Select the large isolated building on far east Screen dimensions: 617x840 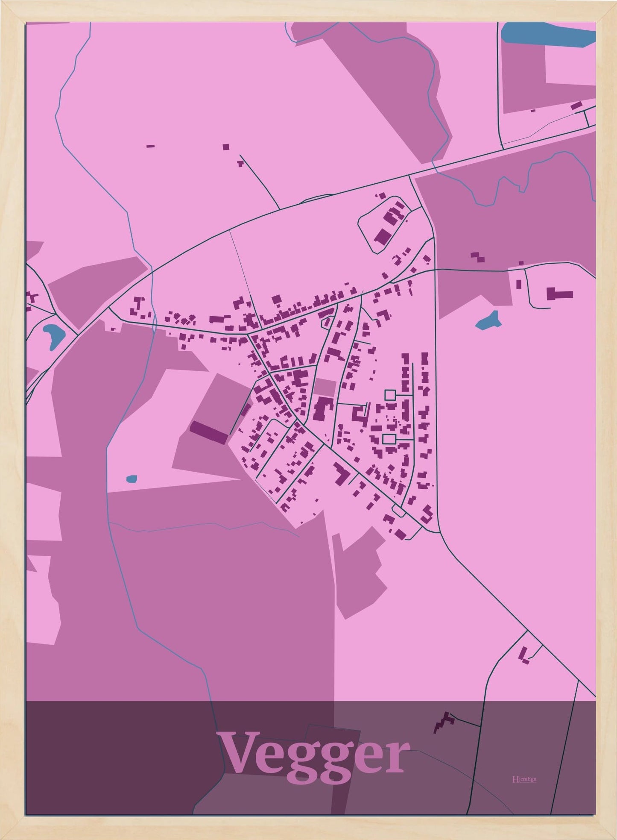point(559,294)
